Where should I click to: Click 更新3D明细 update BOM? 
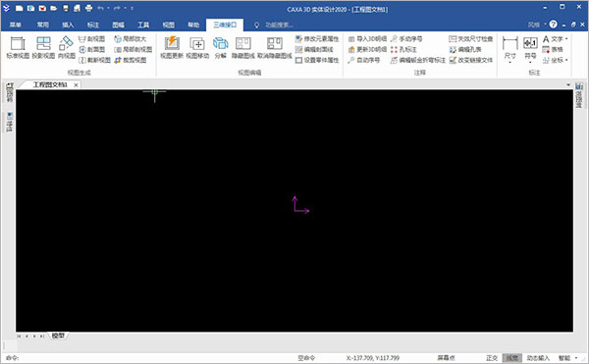coord(367,49)
